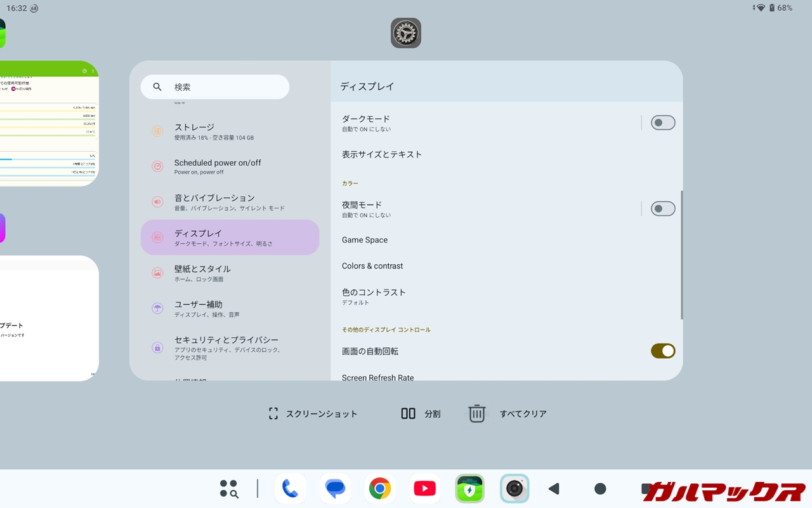Tap すべてクリア to clear recents
The height and width of the screenshot is (508, 812).
tap(507, 414)
